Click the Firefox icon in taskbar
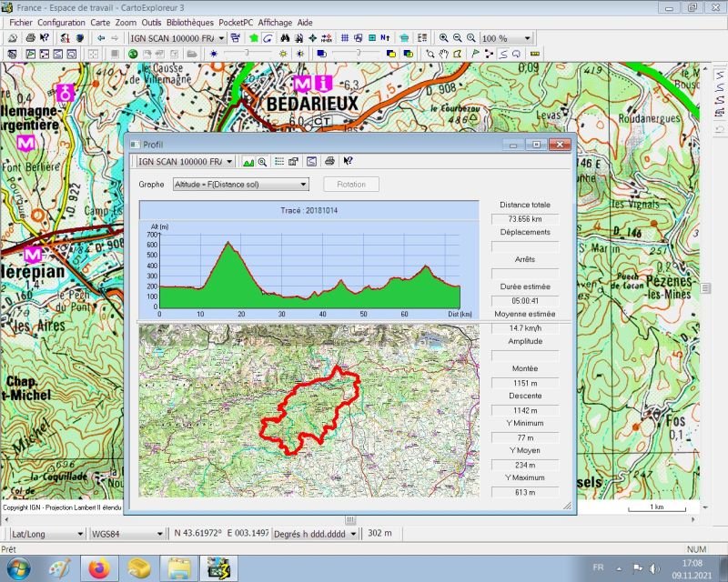728x582 pixels. click(99, 568)
